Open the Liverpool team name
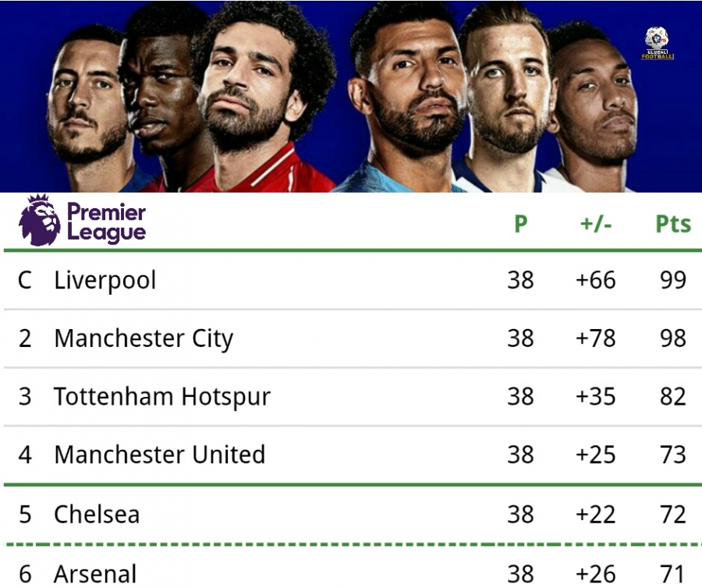This screenshot has height=588, width=702. pos(105,280)
